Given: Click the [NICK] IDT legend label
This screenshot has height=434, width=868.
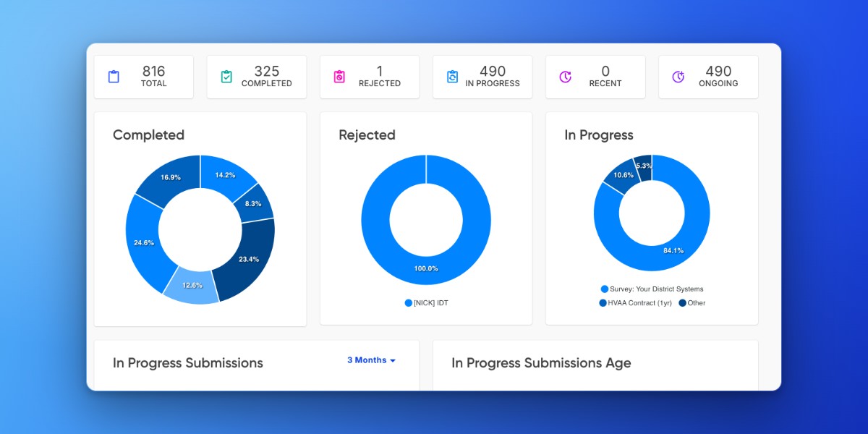Looking at the screenshot, I should pos(432,303).
